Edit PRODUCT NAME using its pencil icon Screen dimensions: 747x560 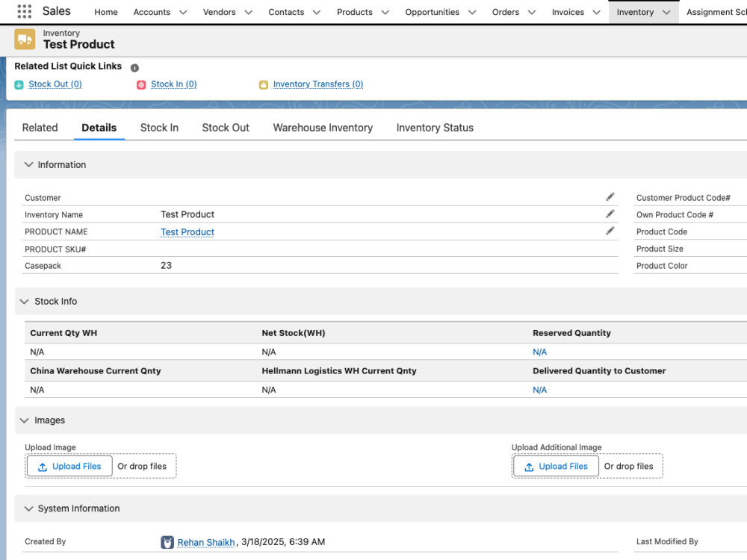click(x=610, y=231)
